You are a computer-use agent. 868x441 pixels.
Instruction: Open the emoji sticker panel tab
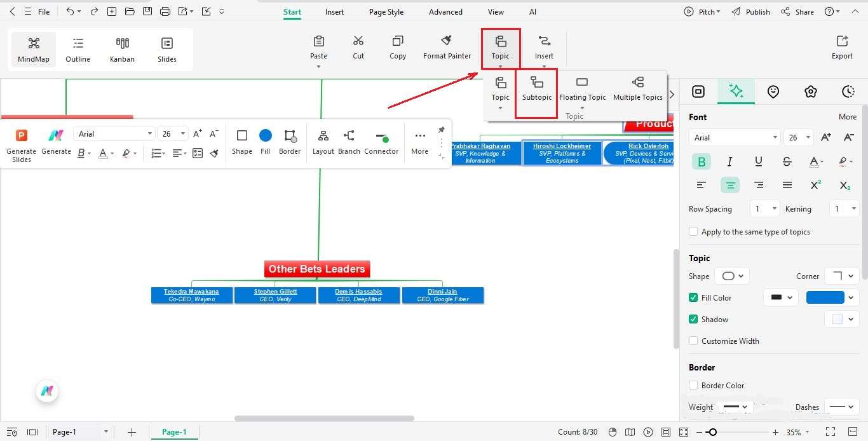(773, 92)
